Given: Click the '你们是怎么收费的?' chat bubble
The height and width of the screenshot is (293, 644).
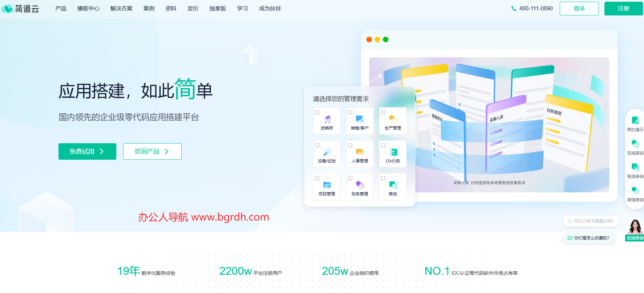Looking at the screenshot, I should coord(589,238).
